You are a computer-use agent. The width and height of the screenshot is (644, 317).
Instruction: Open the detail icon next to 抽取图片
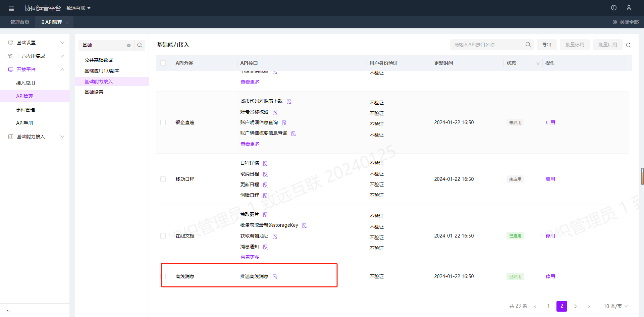265,215
